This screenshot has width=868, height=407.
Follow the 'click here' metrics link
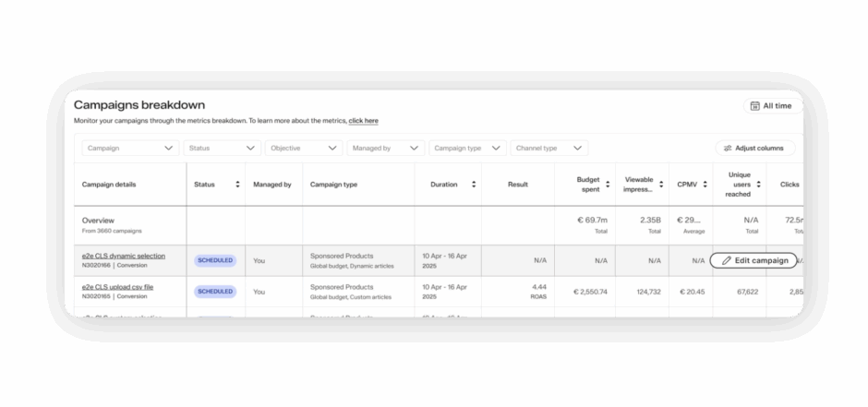[x=363, y=121]
